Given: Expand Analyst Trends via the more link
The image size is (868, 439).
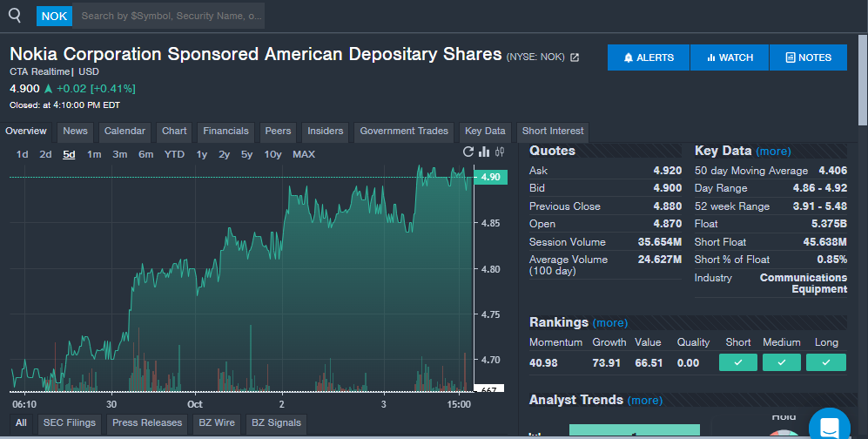Looking at the screenshot, I should point(644,401).
